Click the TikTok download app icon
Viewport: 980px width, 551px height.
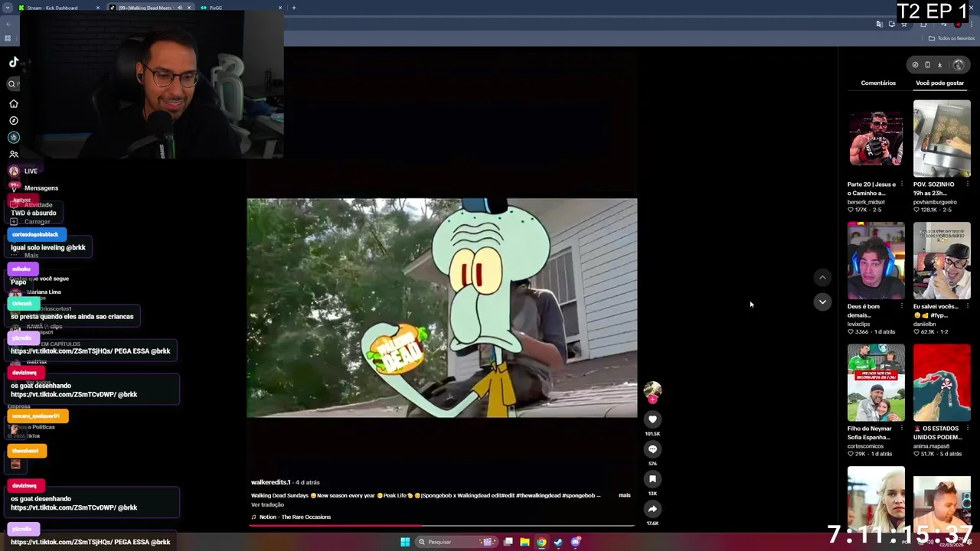(x=939, y=65)
